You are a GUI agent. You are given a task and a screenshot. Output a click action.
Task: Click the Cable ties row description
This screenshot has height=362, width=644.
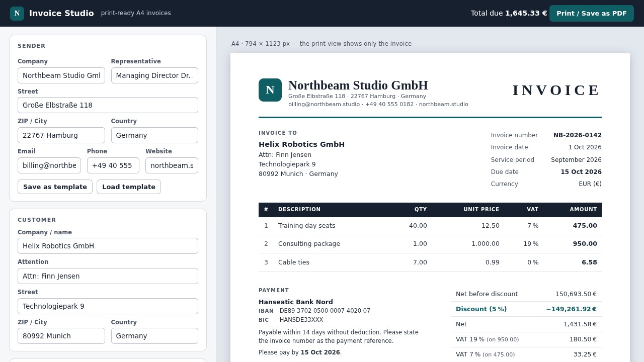(x=294, y=262)
